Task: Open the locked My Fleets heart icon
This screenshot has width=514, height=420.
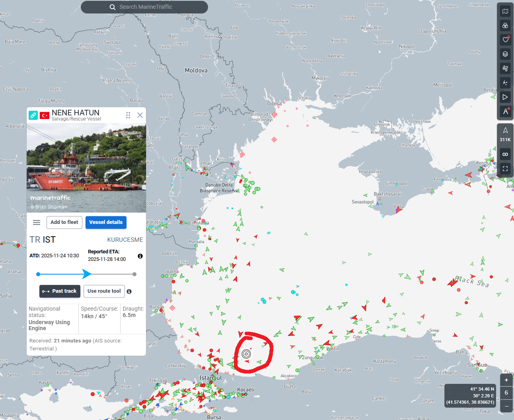Action: coord(505,40)
